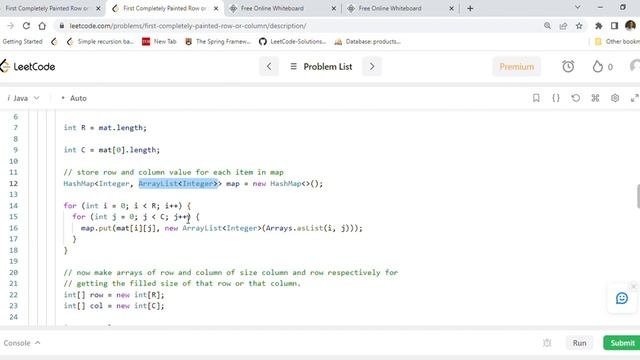Close the second Free Online Whiteboard tab
The image size is (640, 360).
[x=451, y=8]
